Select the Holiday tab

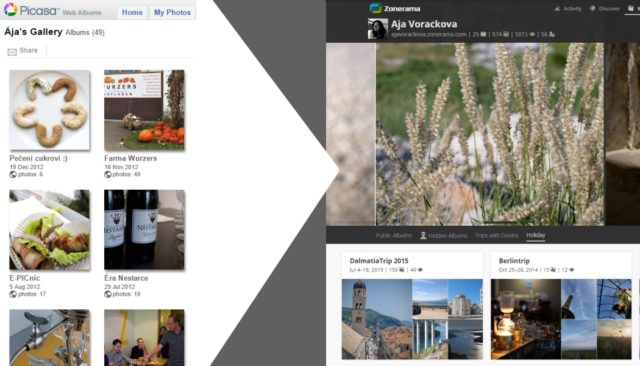pyautogui.click(x=536, y=235)
